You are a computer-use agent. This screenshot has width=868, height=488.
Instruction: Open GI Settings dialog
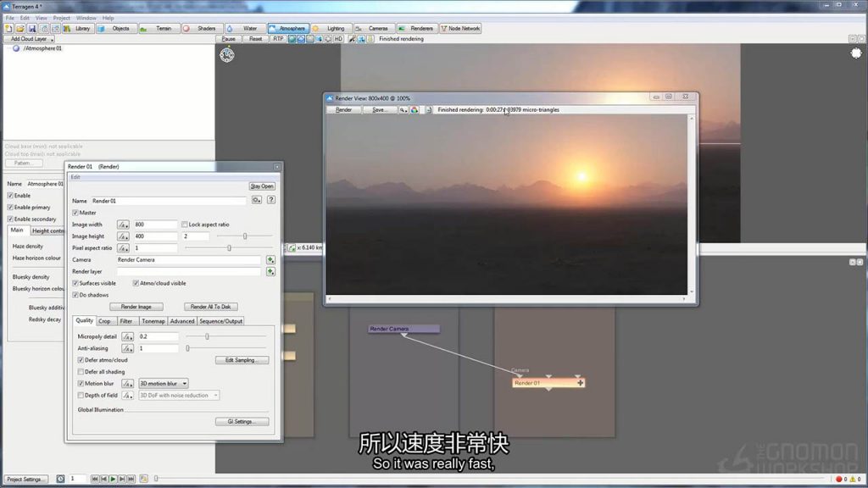click(242, 422)
